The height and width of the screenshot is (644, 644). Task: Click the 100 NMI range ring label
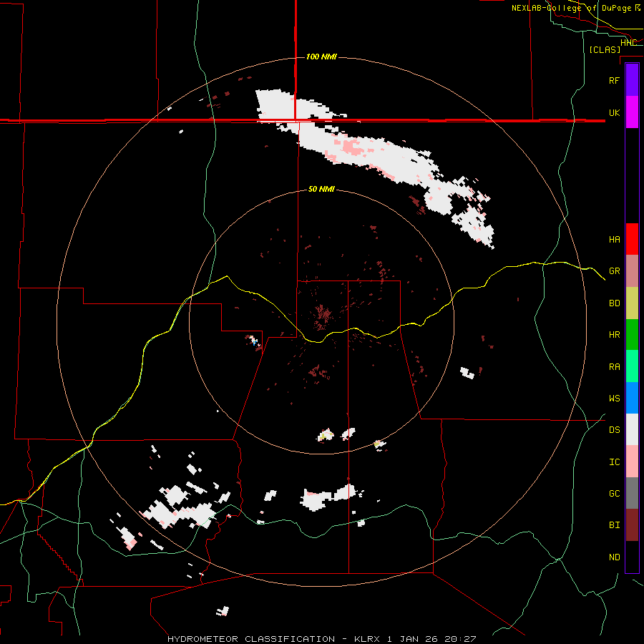click(321, 57)
